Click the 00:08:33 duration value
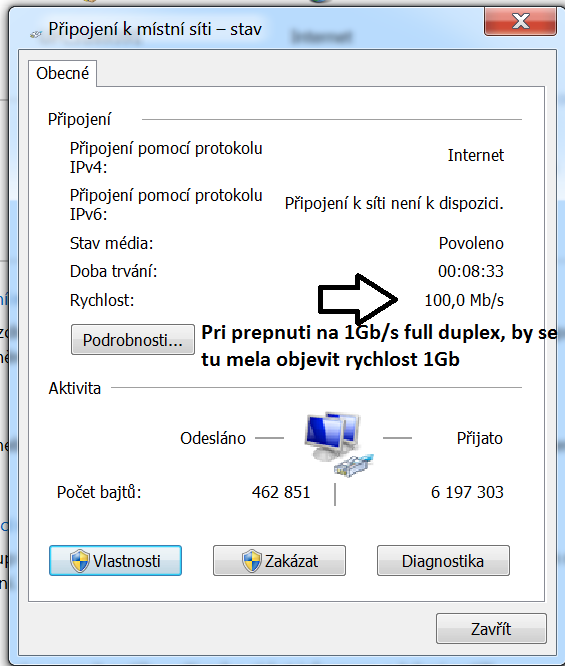Image resolution: width=565 pixels, height=666 pixels. [x=471, y=271]
